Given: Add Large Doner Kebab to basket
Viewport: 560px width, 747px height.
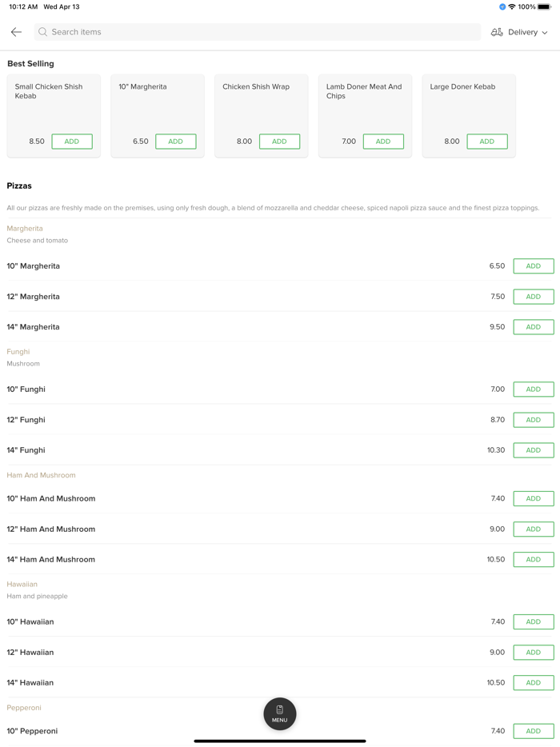Looking at the screenshot, I should (486, 142).
